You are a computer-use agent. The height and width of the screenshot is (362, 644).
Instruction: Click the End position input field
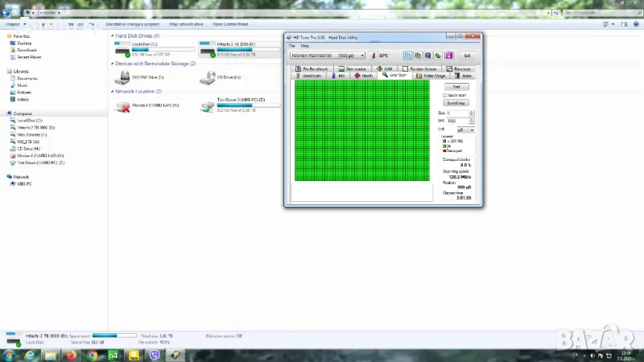[x=457, y=121]
